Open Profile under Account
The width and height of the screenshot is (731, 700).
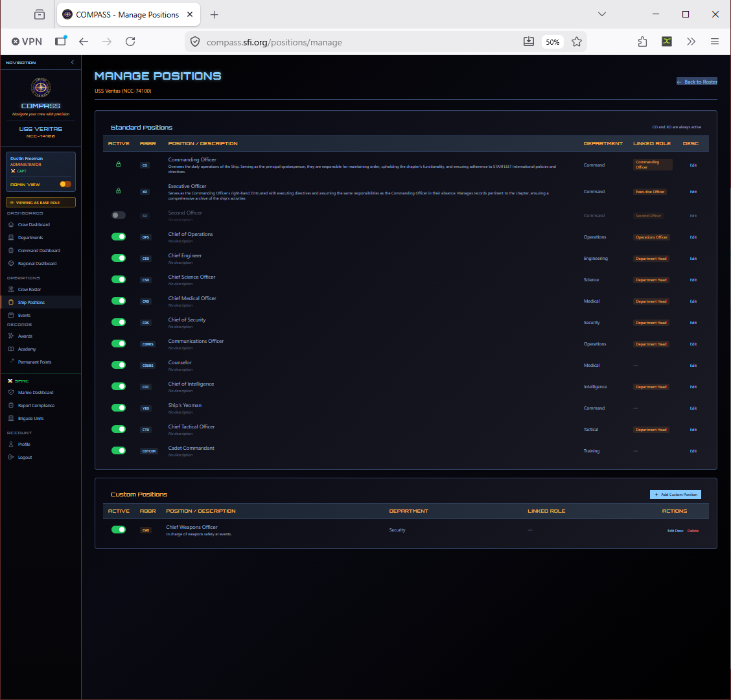(x=24, y=444)
